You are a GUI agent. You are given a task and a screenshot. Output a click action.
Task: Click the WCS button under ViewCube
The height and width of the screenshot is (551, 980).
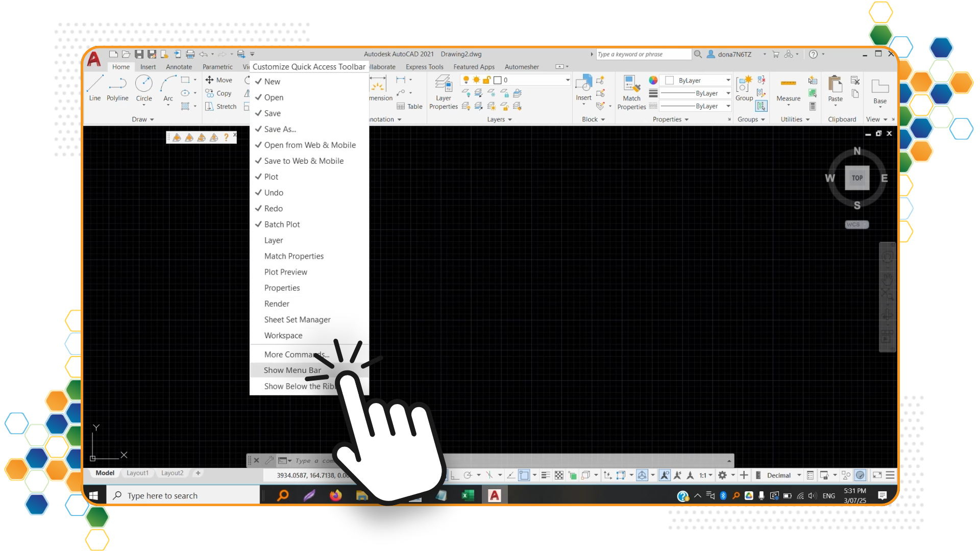[856, 224]
